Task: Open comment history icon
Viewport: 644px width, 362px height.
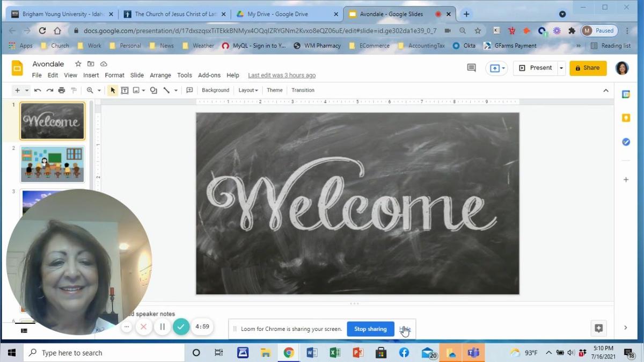Action: pos(471,68)
